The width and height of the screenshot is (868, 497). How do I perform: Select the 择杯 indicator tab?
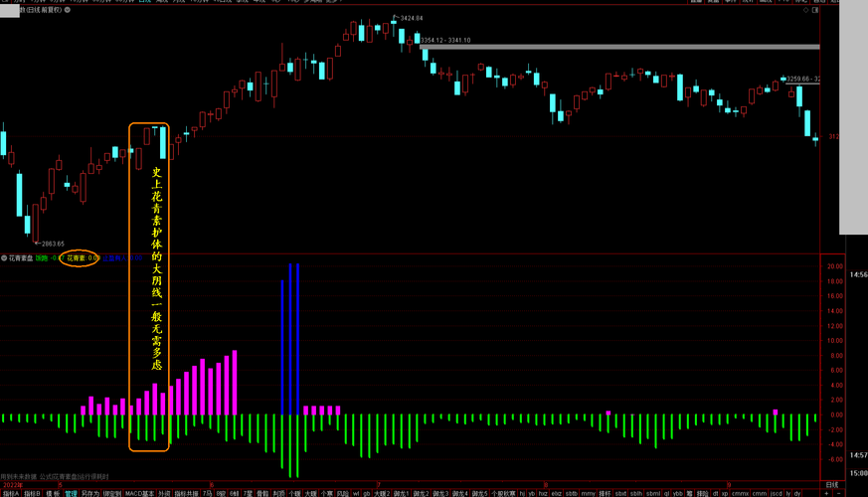click(606, 493)
